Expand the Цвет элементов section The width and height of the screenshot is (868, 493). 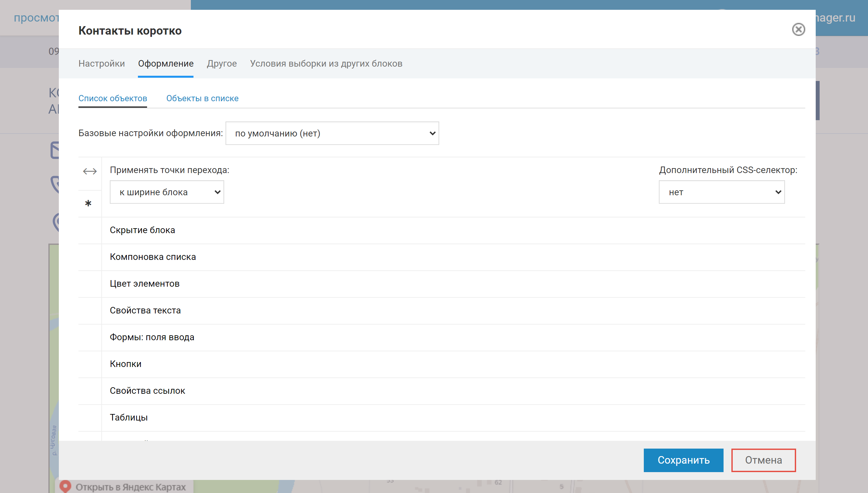(x=145, y=284)
